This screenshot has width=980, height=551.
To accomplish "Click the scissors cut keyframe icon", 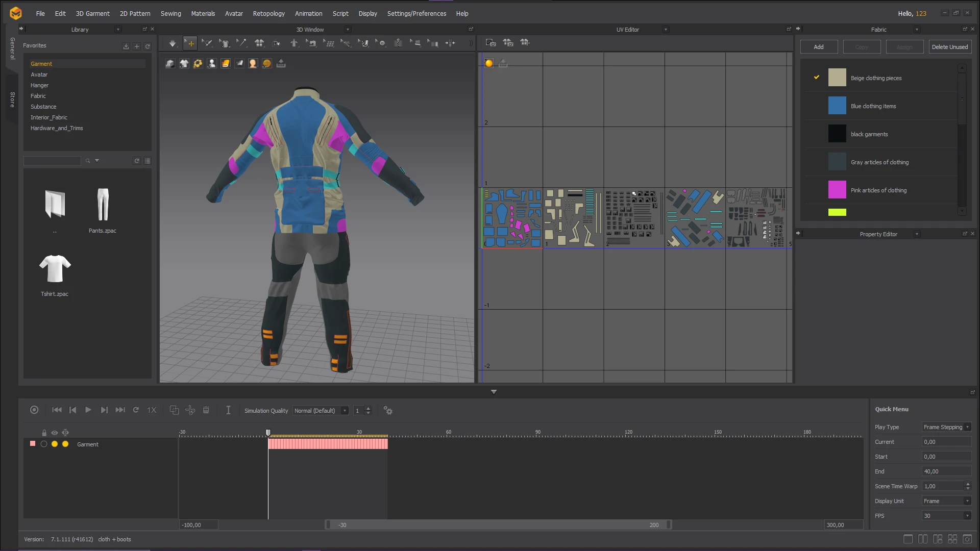I will [x=190, y=410].
